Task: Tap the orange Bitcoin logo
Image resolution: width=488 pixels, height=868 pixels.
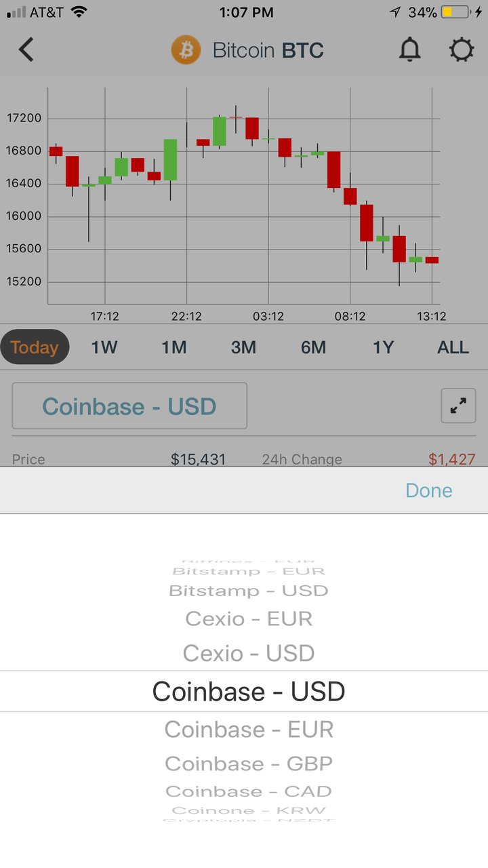Action: pyautogui.click(x=186, y=50)
